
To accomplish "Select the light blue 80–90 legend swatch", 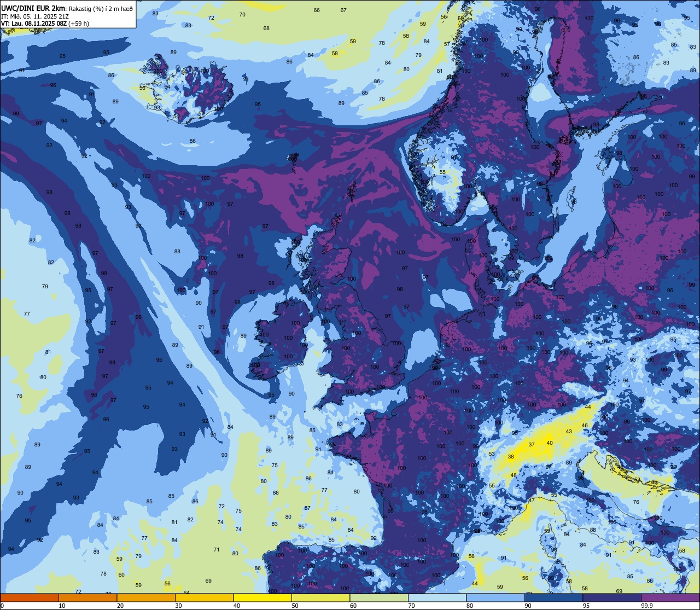I will pyautogui.click(x=495, y=597).
